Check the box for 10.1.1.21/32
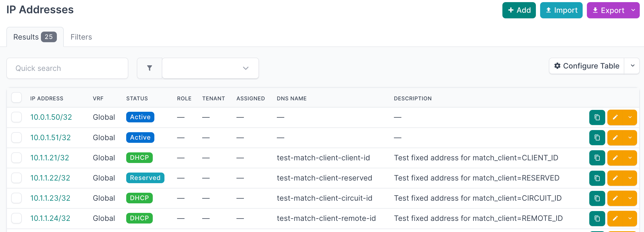This screenshot has height=232, width=644. tap(16, 158)
